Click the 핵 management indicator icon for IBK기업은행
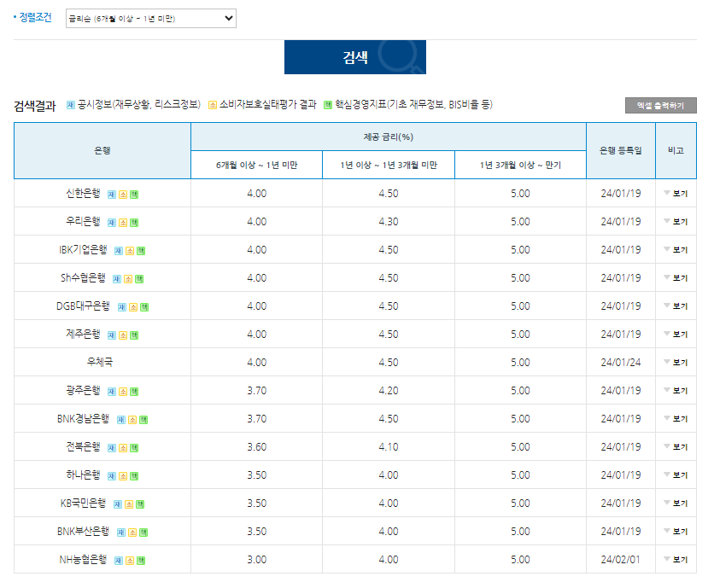The height and width of the screenshot is (588, 714). (141, 249)
